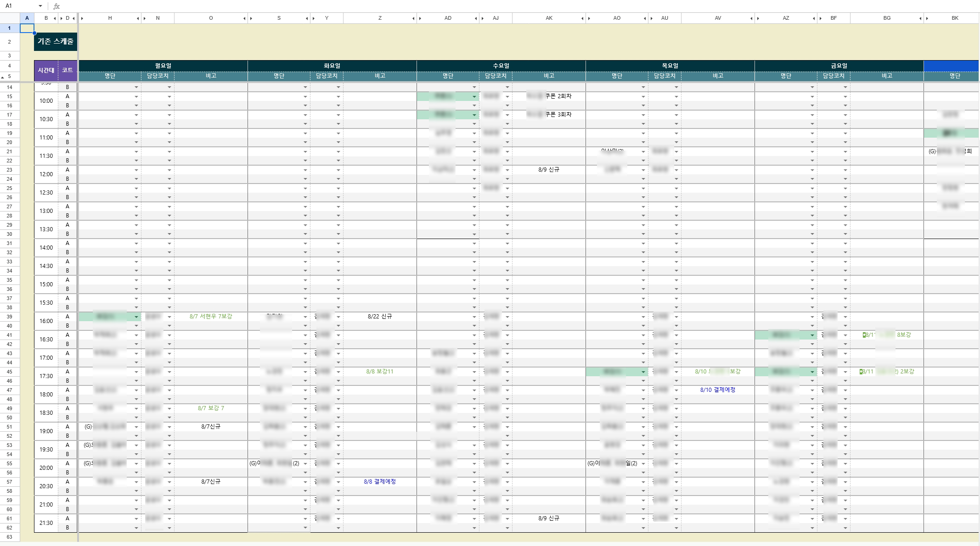Screen dimensions: 980x546
Task: Open Wednesday 명단 dropdown in row 15
Action: (474, 97)
